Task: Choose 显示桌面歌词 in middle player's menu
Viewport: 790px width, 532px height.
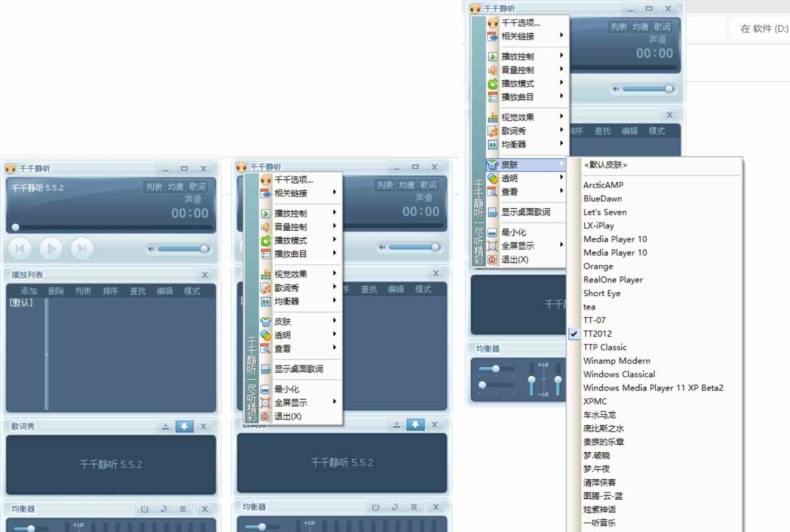Action: point(300,369)
